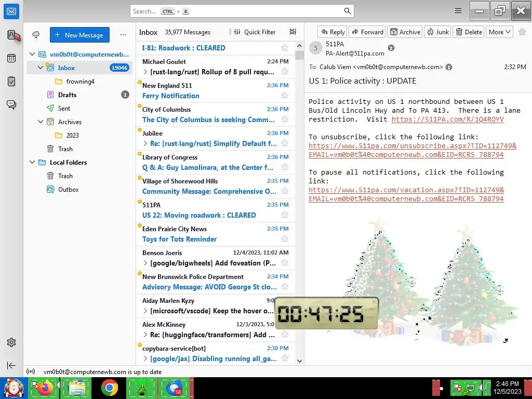Image resolution: width=532 pixels, height=399 pixels.
Task: Collapse Local Folders tree
Action: pos(32,162)
